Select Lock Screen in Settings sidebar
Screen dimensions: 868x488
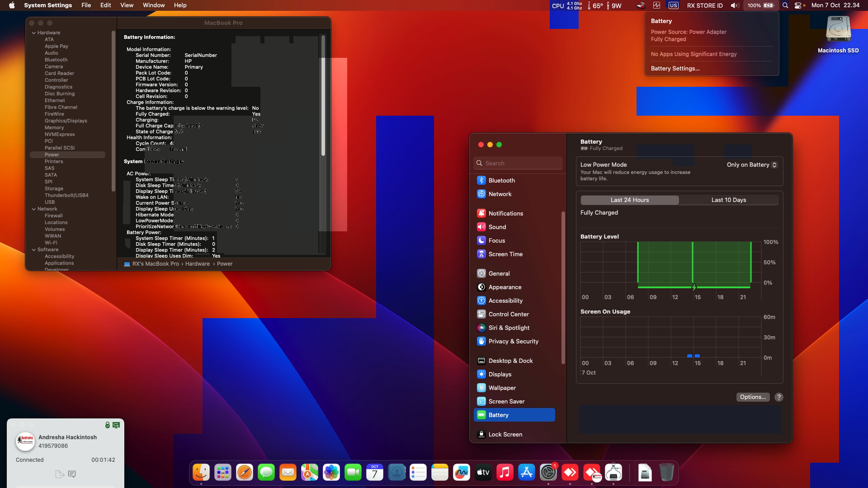(514, 434)
